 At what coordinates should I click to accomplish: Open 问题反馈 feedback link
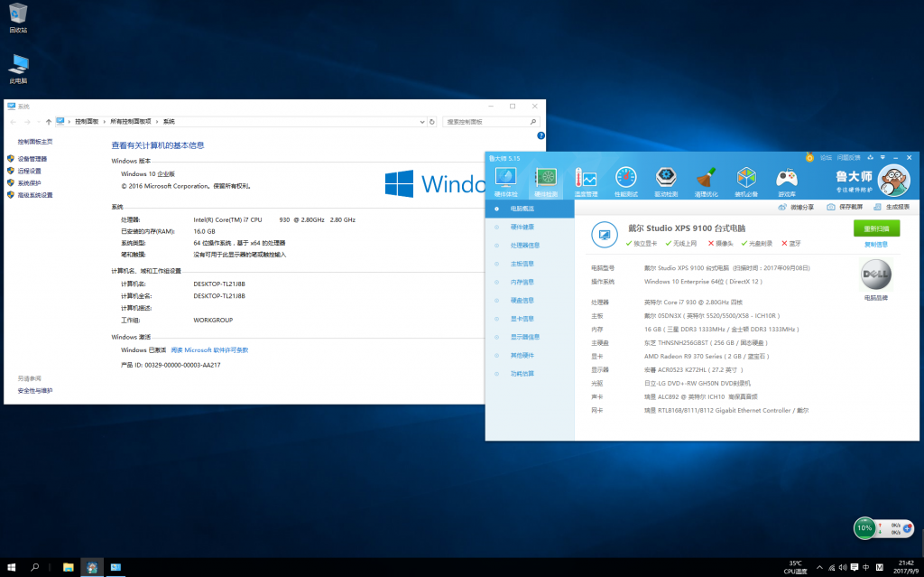(x=848, y=157)
